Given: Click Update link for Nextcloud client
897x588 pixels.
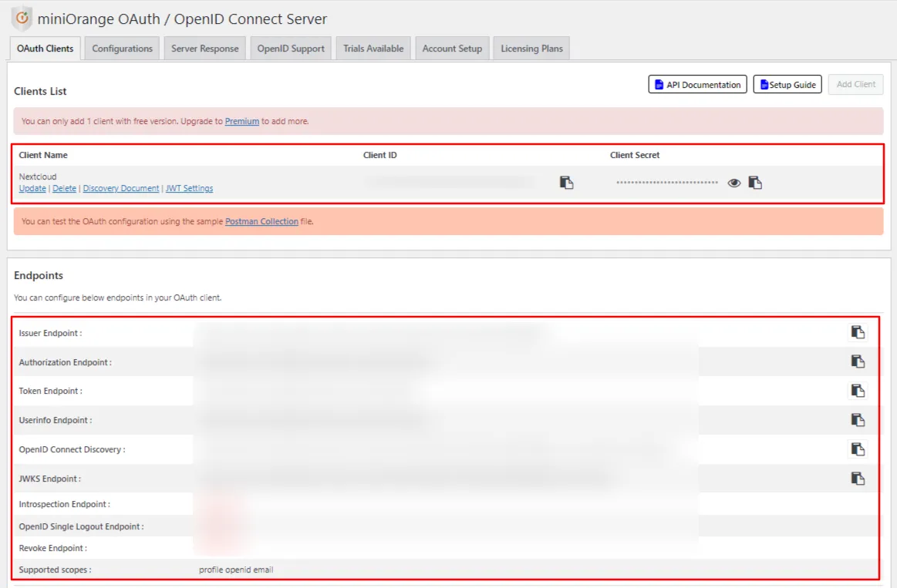Looking at the screenshot, I should tap(32, 188).
